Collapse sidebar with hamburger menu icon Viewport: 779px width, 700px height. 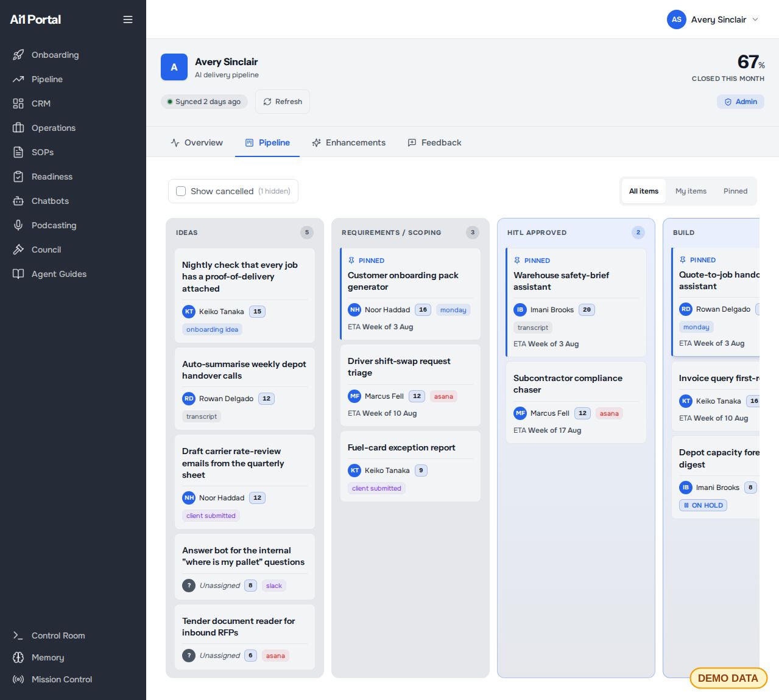point(128,19)
